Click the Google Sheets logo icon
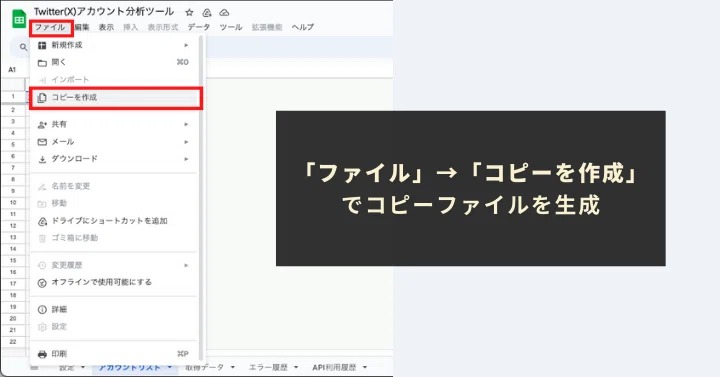 (x=19, y=19)
